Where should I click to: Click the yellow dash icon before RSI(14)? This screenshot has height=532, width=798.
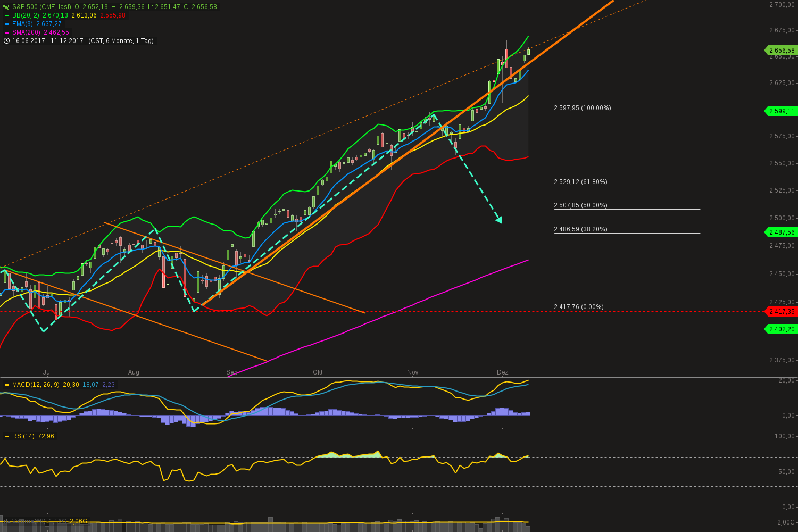[x=6, y=436]
